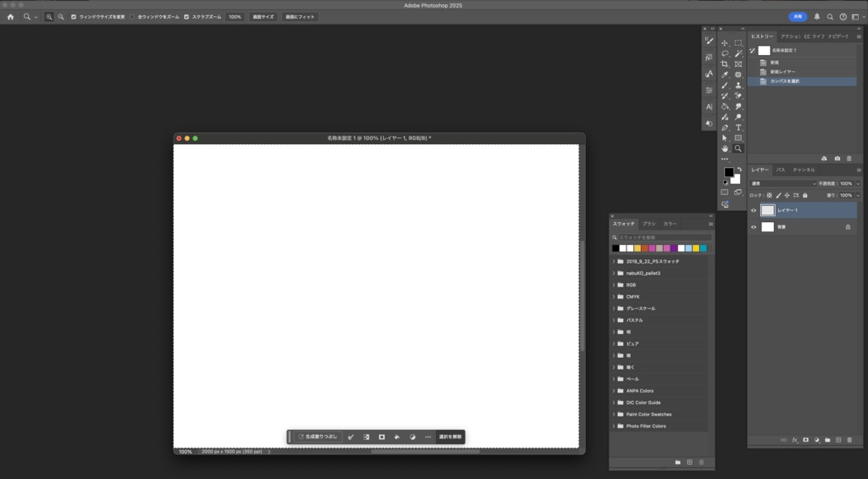Create new swatch group folder icon

[677, 462]
